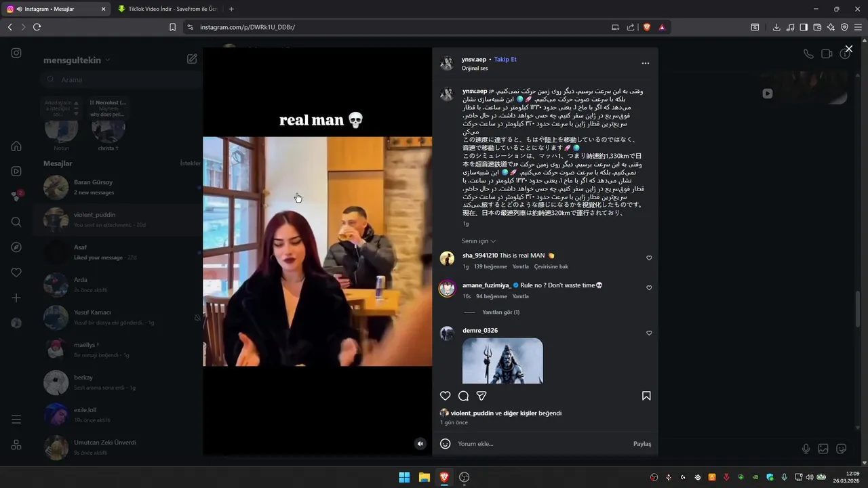Start a new message with the compose icon
This screenshot has width=868, height=488.
point(192,59)
